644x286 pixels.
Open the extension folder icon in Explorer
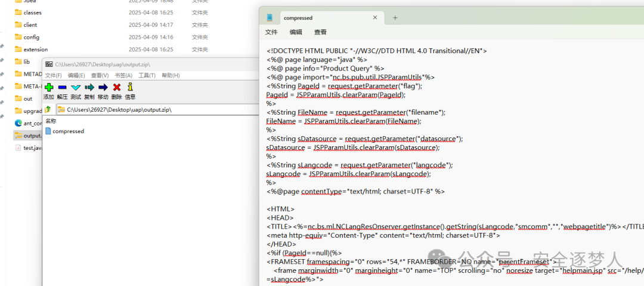point(18,50)
